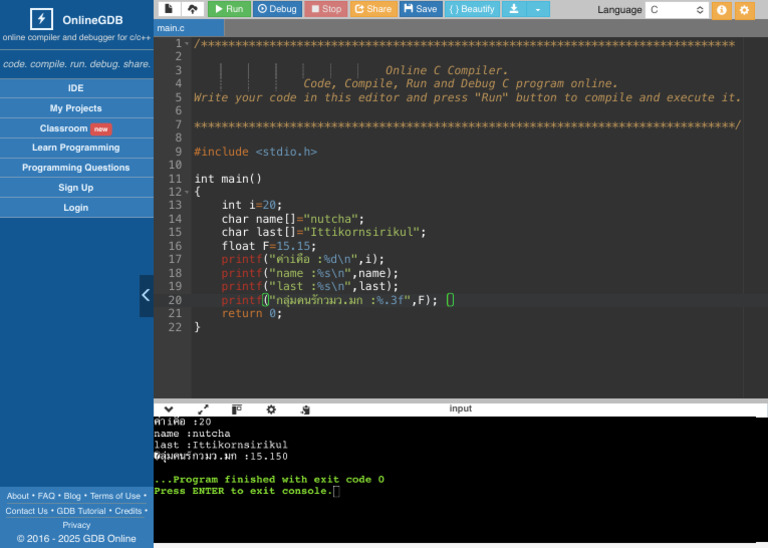Click the #include line in the editor
768x548 pixels.
[x=255, y=152]
